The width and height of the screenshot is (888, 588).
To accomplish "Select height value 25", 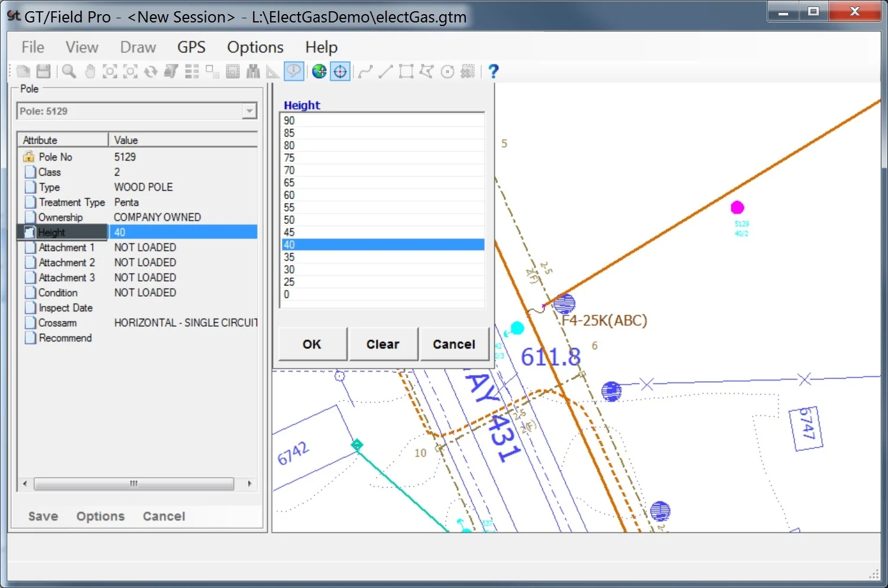I will coord(383,282).
